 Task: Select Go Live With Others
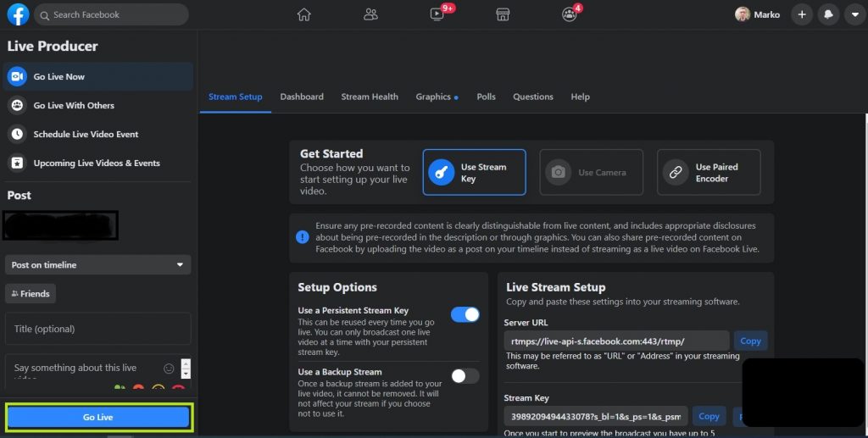(98, 105)
